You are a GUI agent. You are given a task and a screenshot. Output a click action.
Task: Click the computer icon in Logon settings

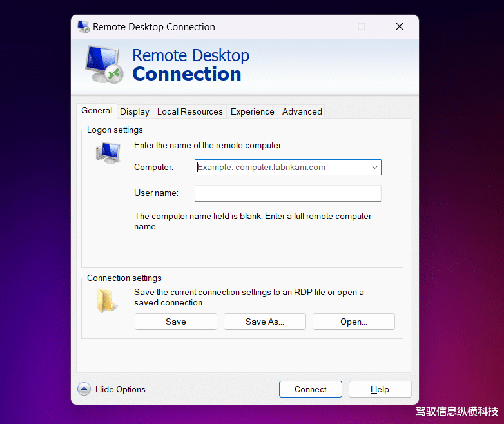tap(108, 153)
